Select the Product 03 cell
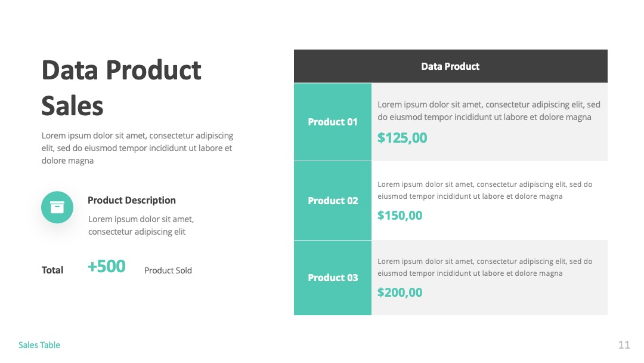The width and height of the screenshot is (644, 363). (333, 278)
